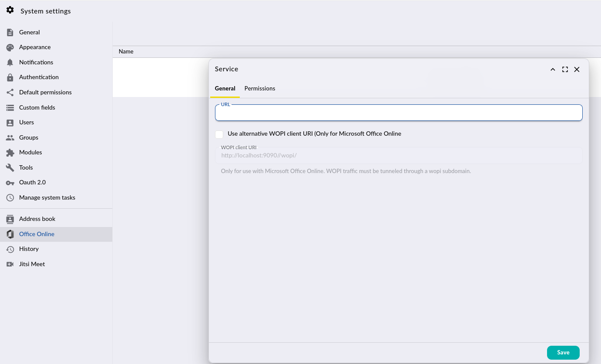601x364 pixels.
Task: Click the Appearance palette icon
Action: click(10, 47)
